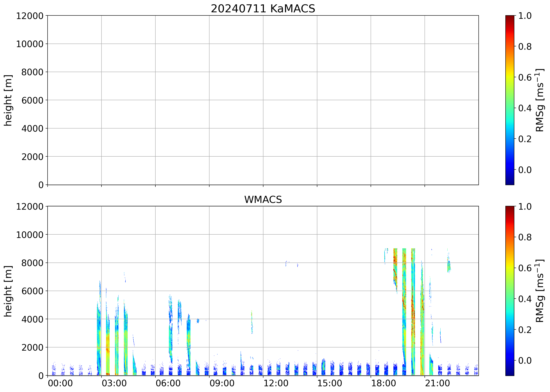The width and height of the screenshot is (550, 392).
Task: Click the 12:00 x-axis tick label
Action: point(276,383)
